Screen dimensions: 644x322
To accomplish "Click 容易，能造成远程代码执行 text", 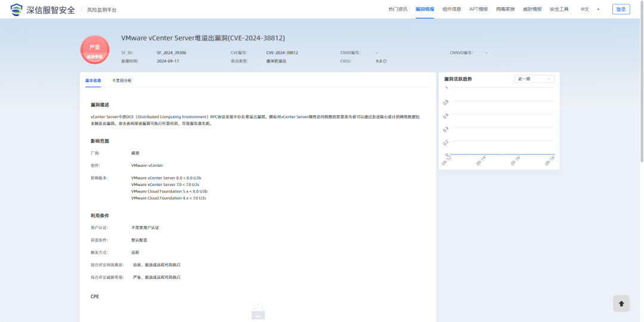I will pos(156,265).
